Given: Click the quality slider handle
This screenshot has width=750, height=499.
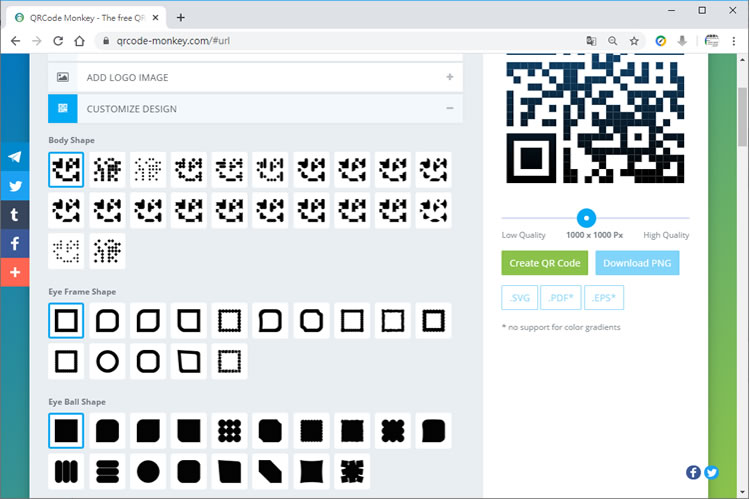Looking at the screenshot, I should tap(586, 218).
